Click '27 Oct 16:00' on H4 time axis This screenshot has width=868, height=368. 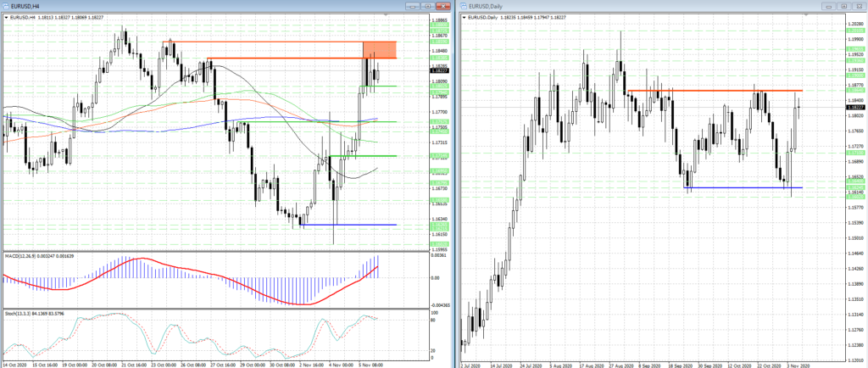tap(223, 365)
